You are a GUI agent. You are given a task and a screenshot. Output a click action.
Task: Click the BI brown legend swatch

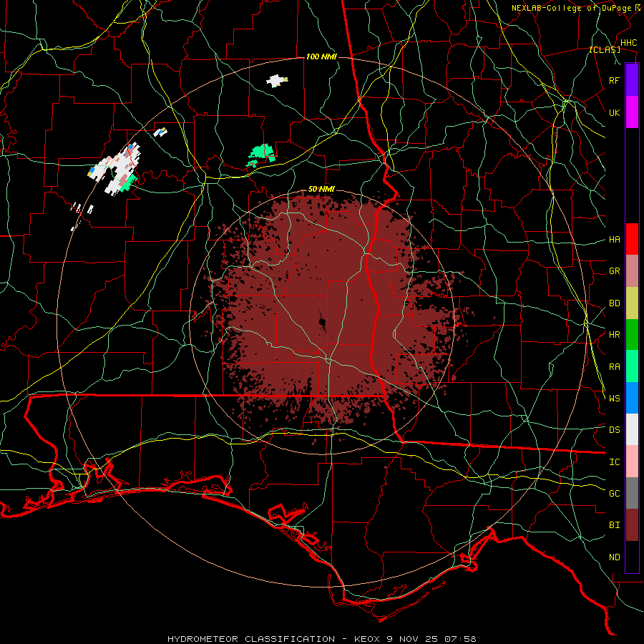(x=632, y=525)
